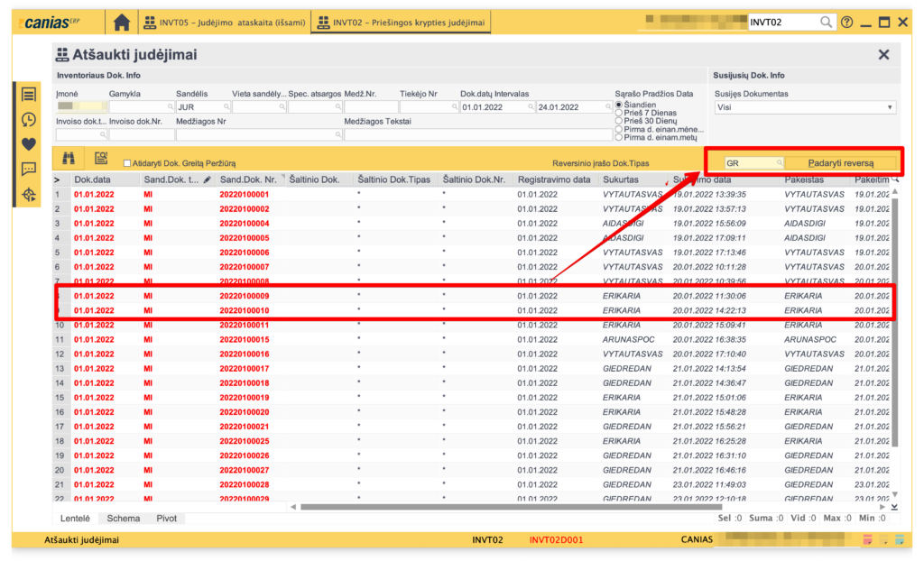Select the Prieš 30 Dienų radio option
924x561 pixels.
(x=618, y=121)
